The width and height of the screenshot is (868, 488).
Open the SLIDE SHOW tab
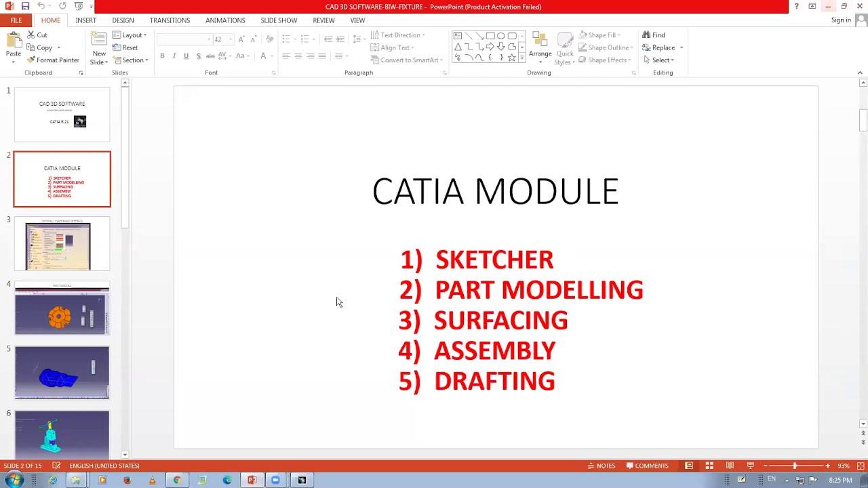(279, 20)
